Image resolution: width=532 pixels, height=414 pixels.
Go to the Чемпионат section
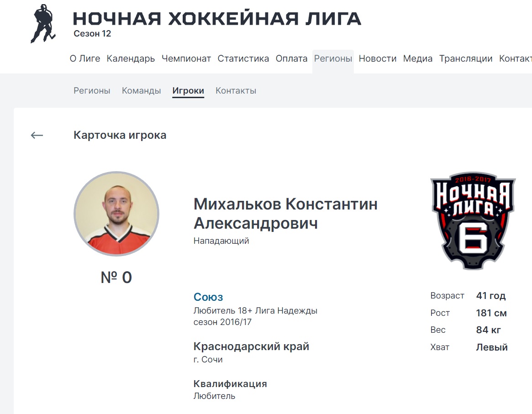[x=186, y=59]
